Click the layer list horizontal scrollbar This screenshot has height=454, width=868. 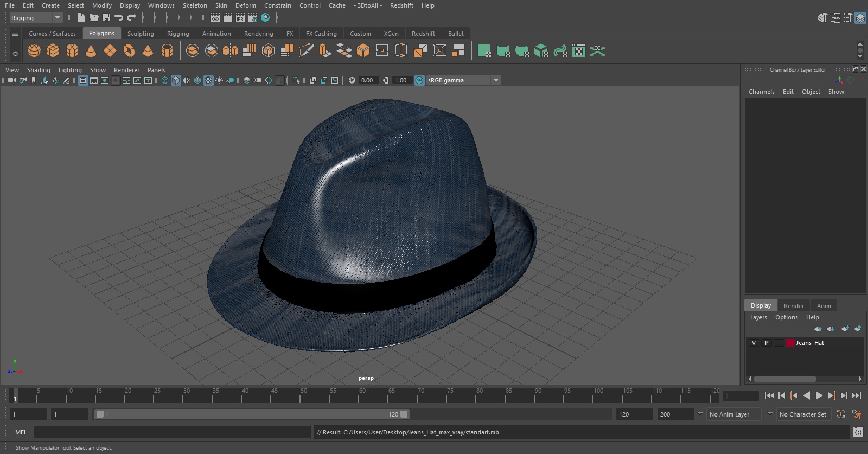pos(784,379)
